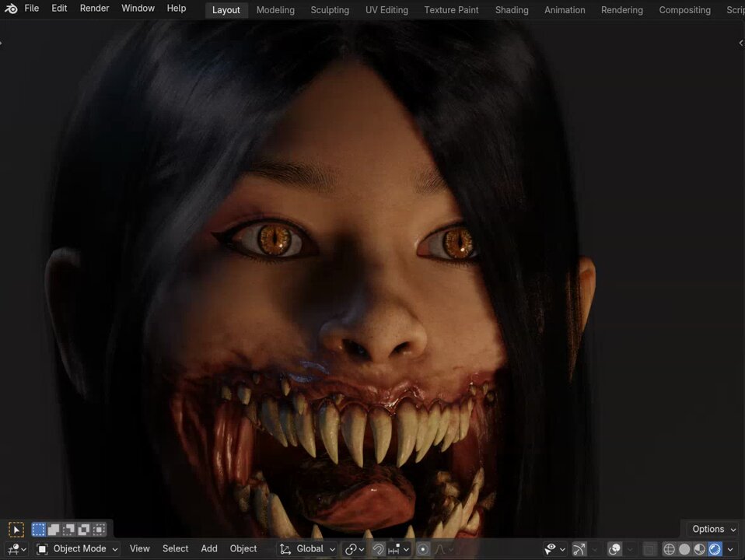Open the Object Mode dropdown
The width and height of the screenshot is (745, 560).
tap(78, 549)
